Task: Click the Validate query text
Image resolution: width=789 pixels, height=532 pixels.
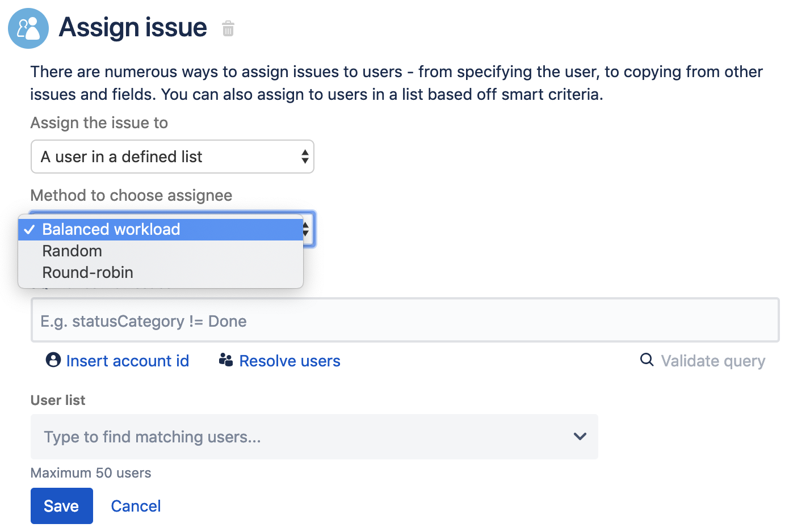Action: click(x=713, y=361)
